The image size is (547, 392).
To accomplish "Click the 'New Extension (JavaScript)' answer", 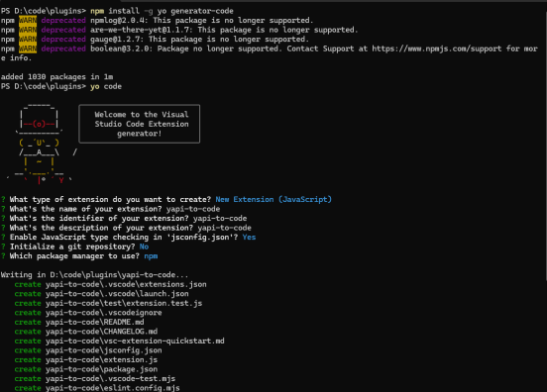I will click(273, 199).
